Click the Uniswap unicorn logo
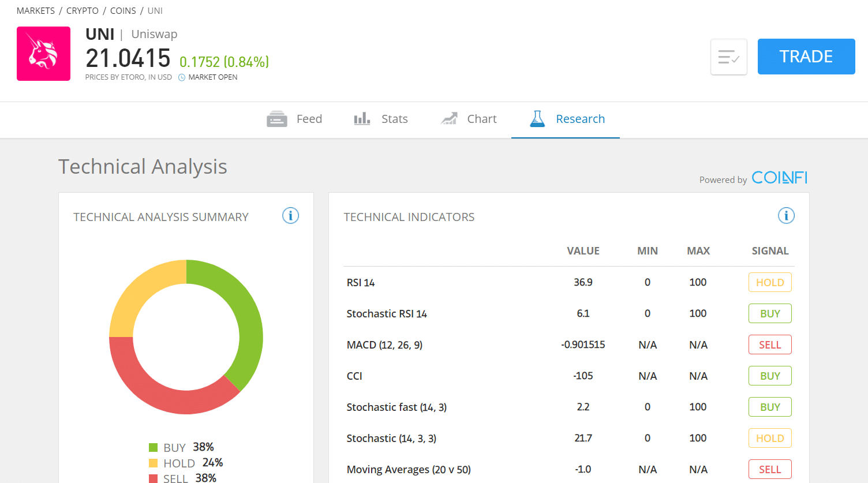 tap(43, 54)
